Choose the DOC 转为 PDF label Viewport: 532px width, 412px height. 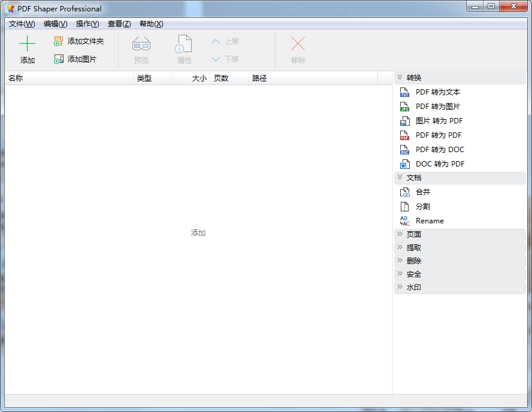[x=440, y=164]
